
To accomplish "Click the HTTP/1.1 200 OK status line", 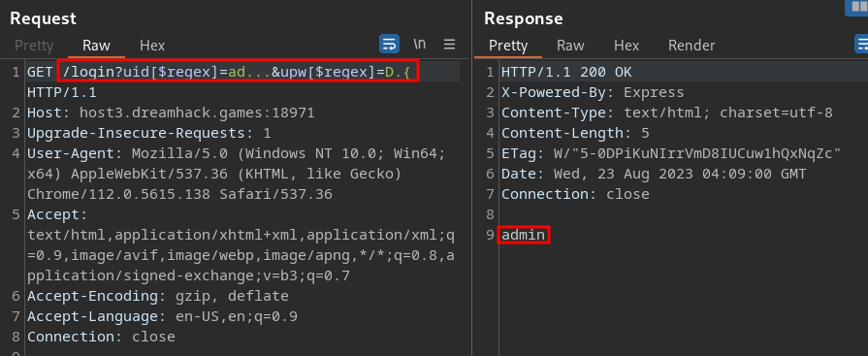I will (566, 72).
